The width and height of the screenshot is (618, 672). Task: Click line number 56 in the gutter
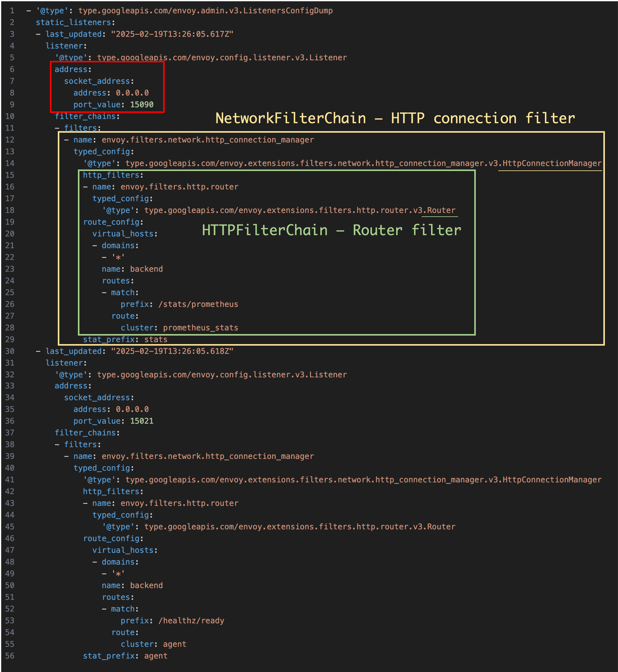(x=10, y=656)
